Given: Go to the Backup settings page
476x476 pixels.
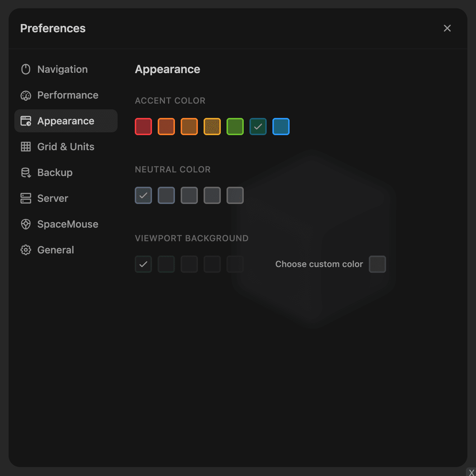Looking at the screenshot, I should coord(55,173).
